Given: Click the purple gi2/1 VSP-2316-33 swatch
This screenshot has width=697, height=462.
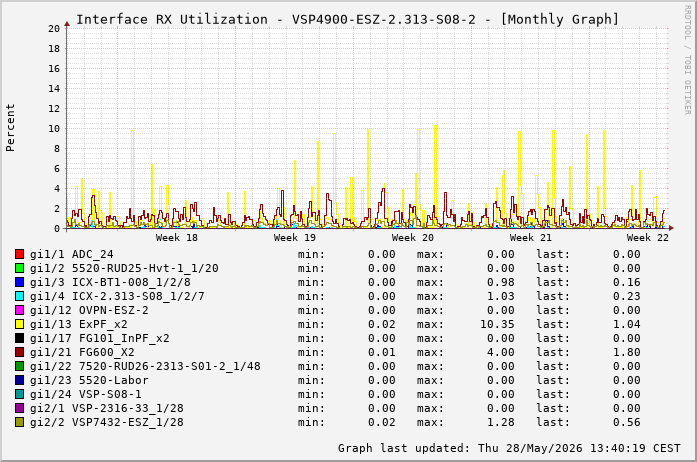Looking at the screenshot, I should tap(19, 408).
